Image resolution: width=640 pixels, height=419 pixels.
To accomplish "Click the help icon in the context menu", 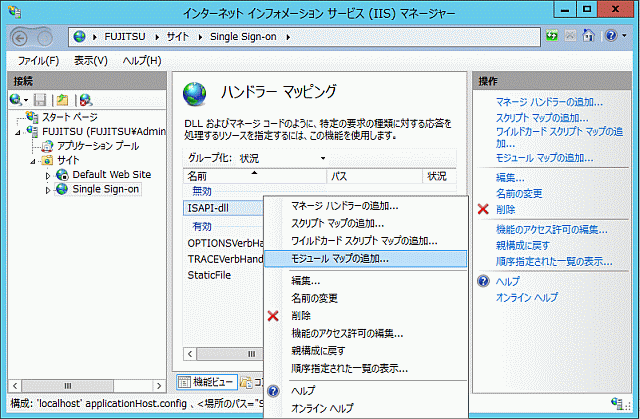I will [x=273, y=391].
